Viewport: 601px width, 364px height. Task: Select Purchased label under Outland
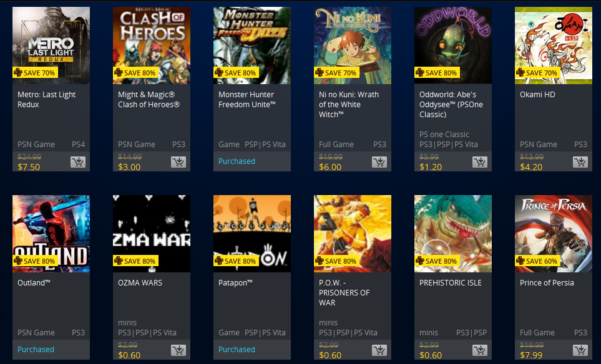point(36,350)
